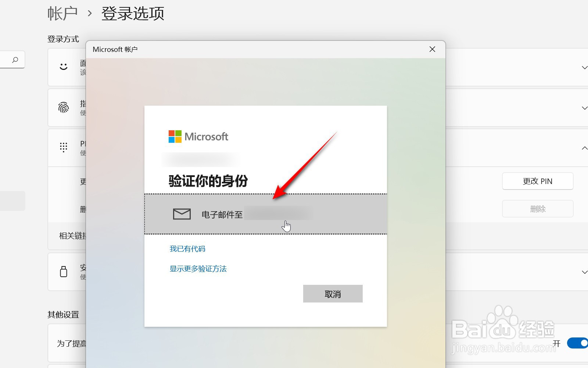Expand the fingerprint recognition row chevron

pyautogui.click(x=584, y=108)
